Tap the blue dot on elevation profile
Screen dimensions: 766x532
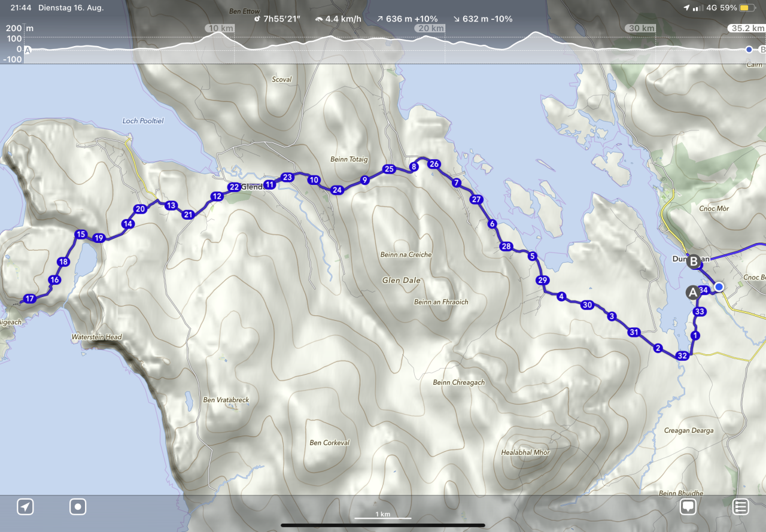point(749,50)
